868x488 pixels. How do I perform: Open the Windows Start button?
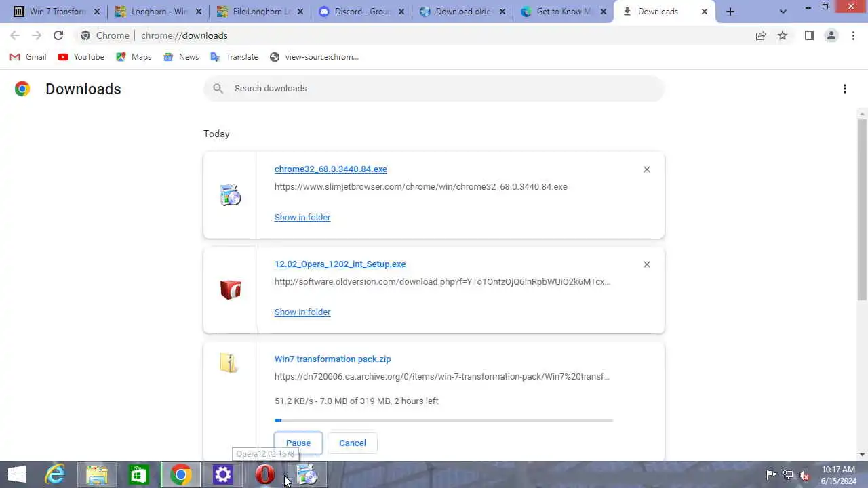coord(16,474)
